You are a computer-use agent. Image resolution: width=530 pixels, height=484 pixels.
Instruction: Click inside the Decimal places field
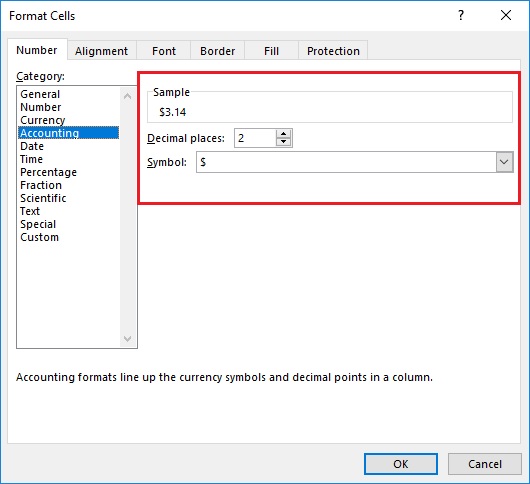[255, 138]
